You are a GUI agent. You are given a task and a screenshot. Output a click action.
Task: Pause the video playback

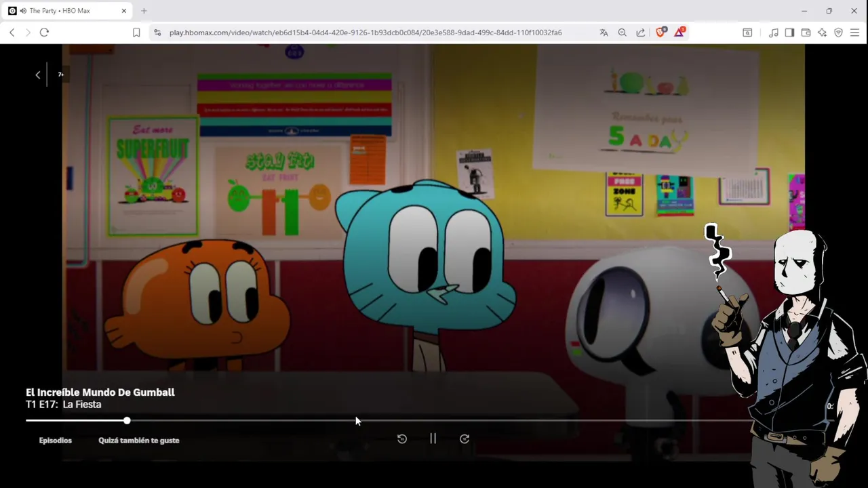click(433, 439)
